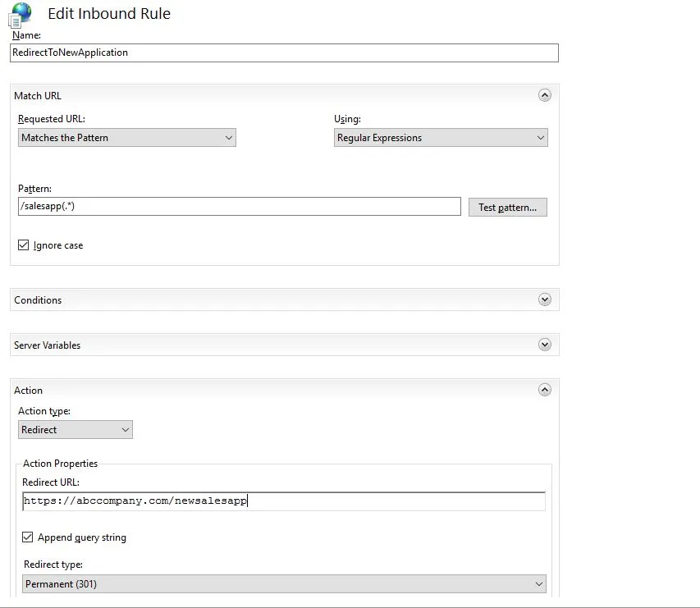Click the Server Variables section title

(47, 345)
